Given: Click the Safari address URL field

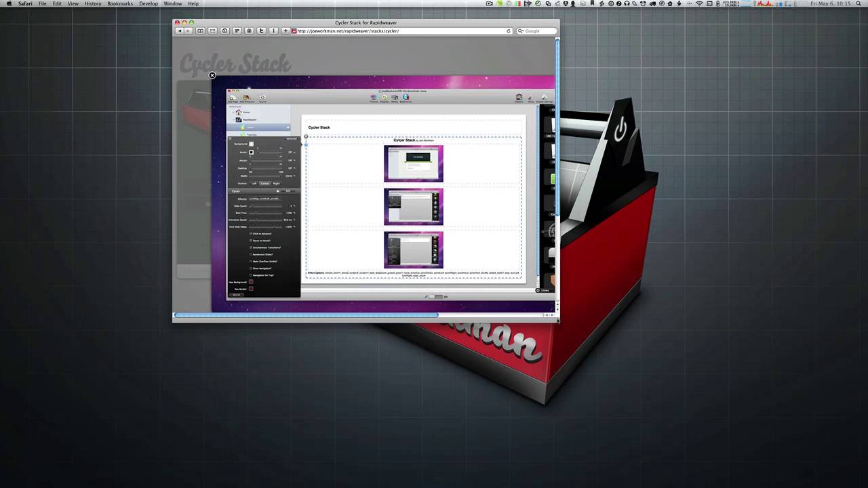Looking at the screenshot, I should 401,30.
